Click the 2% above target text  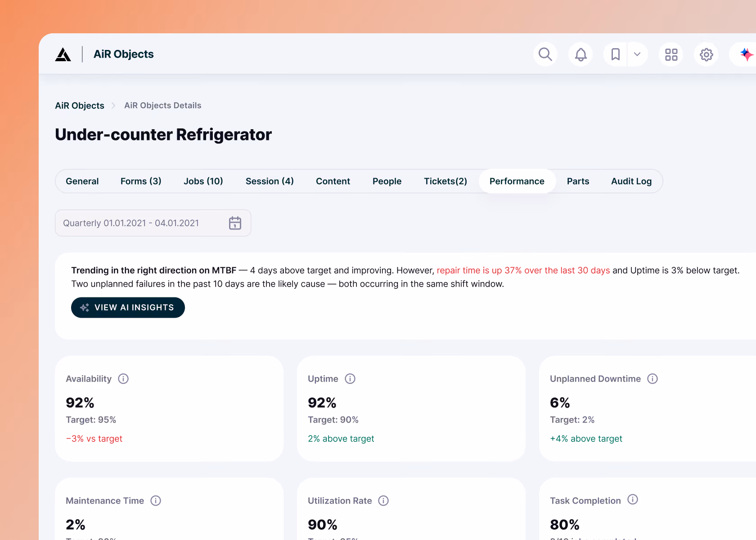[x=341, y=438]
